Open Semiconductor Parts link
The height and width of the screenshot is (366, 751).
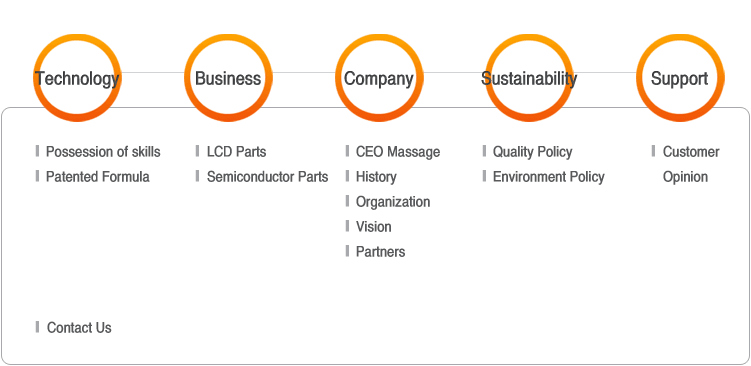pyautogui.click(x=267, y=177)
